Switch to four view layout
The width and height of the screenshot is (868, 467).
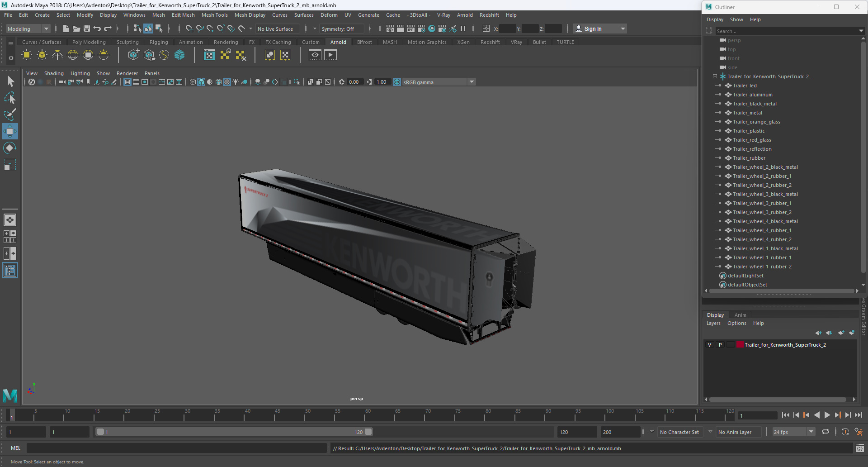[10, 237]
